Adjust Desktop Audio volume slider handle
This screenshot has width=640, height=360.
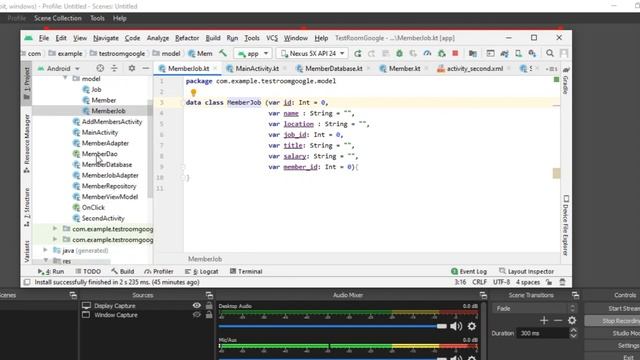(x=442, y=326)
